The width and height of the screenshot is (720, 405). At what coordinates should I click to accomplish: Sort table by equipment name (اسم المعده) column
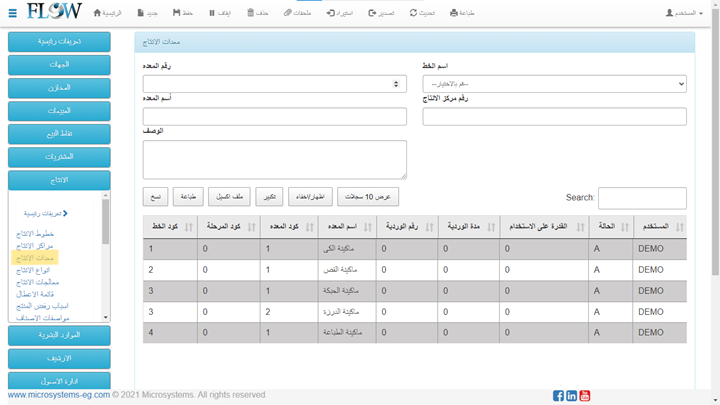(344, 228)
